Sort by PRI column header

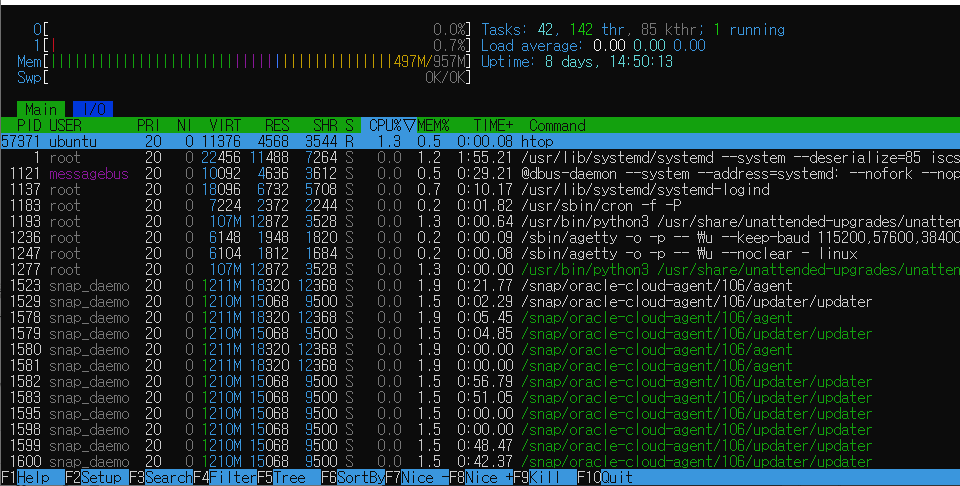pos(149,125)
